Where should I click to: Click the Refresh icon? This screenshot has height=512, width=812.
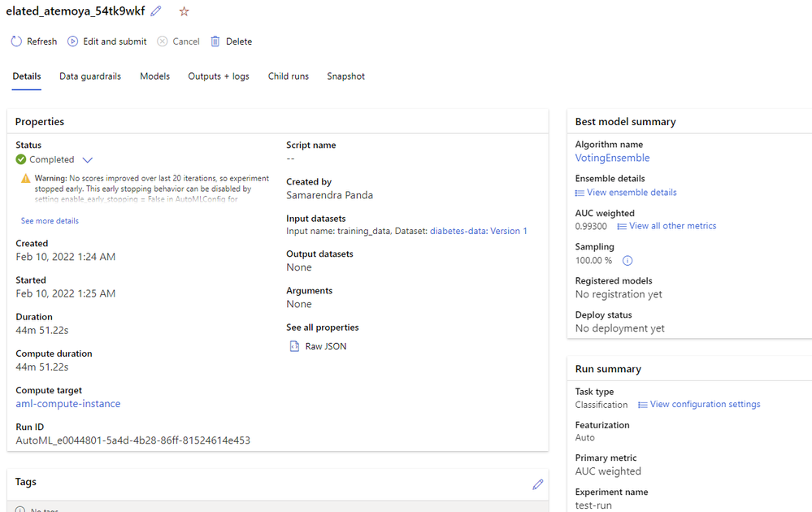click(x=16, y=41)
